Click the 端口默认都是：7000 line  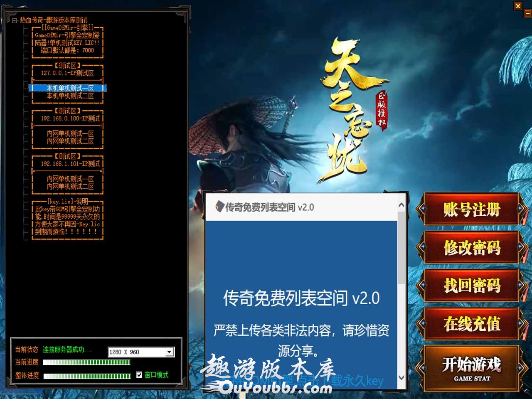coord(68,50)
